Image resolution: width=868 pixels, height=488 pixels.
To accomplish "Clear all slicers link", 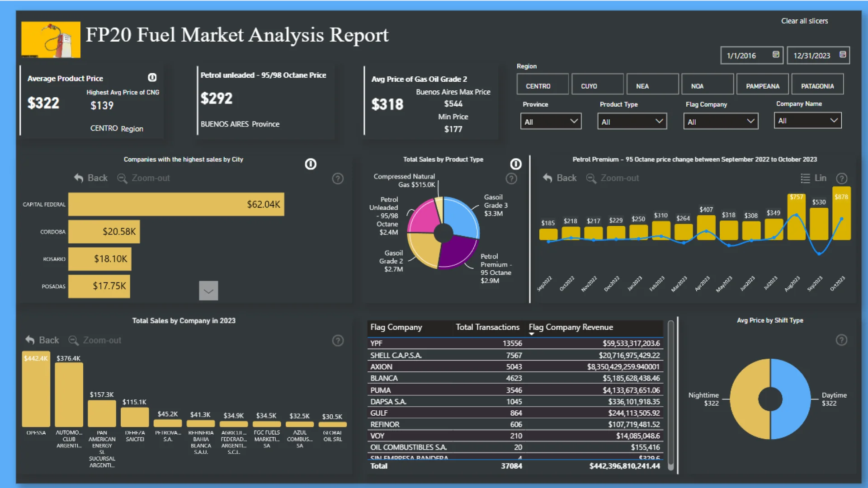I will (804, 21).
